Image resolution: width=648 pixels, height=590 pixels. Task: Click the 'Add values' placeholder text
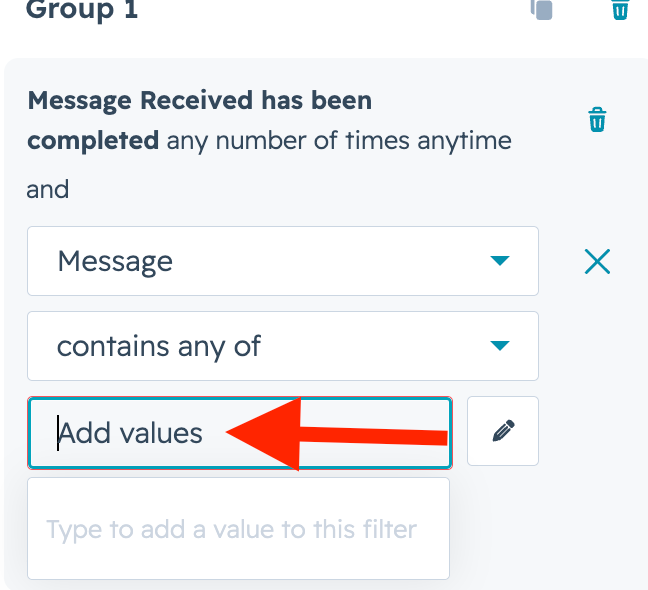tap(131, 433)
